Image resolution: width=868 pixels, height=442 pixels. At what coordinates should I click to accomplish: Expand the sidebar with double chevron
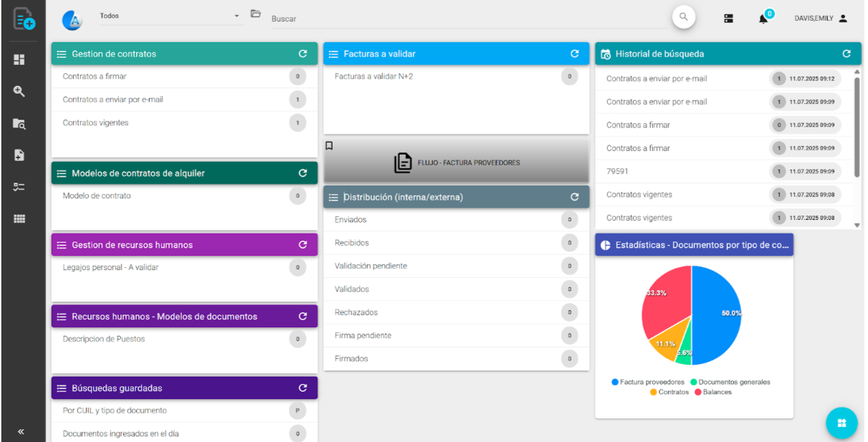(x=21, y=431)
